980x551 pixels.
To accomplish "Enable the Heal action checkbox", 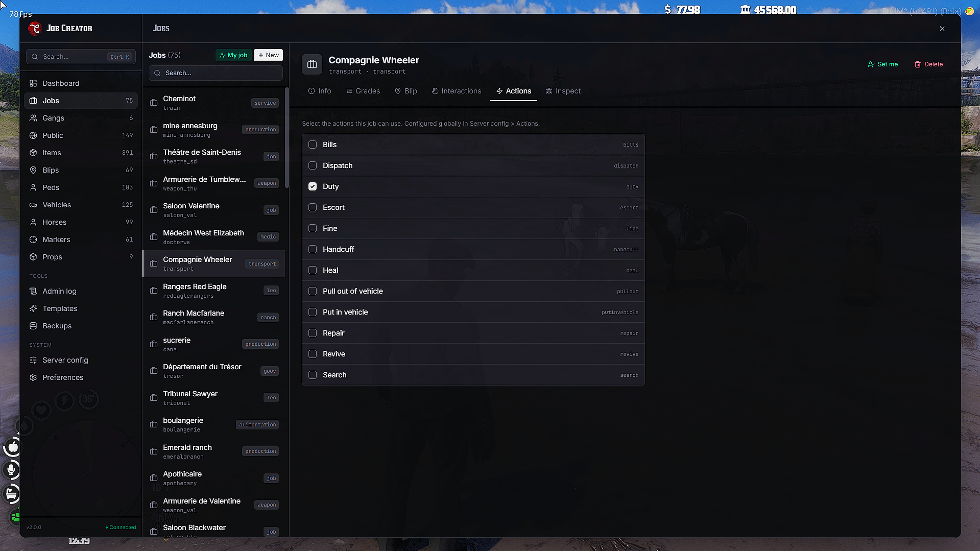I will coord(313,270).
